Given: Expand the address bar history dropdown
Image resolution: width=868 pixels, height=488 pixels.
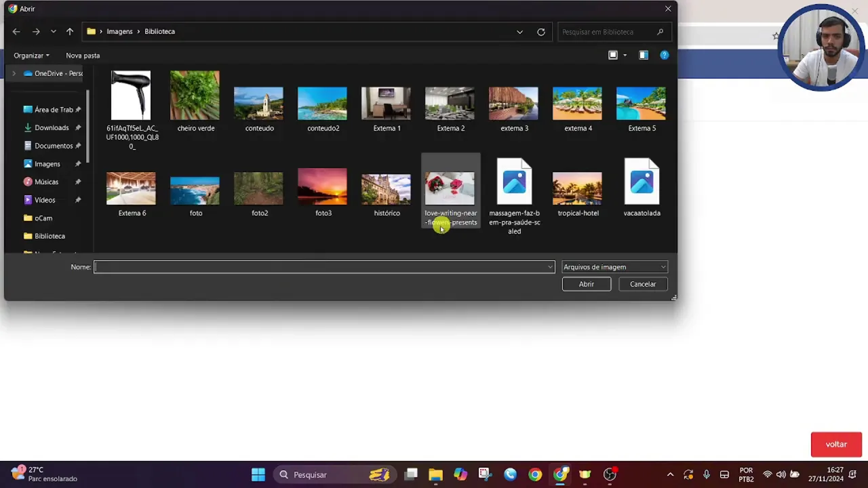Looking at the screenshot, I should tap(519, 32).
